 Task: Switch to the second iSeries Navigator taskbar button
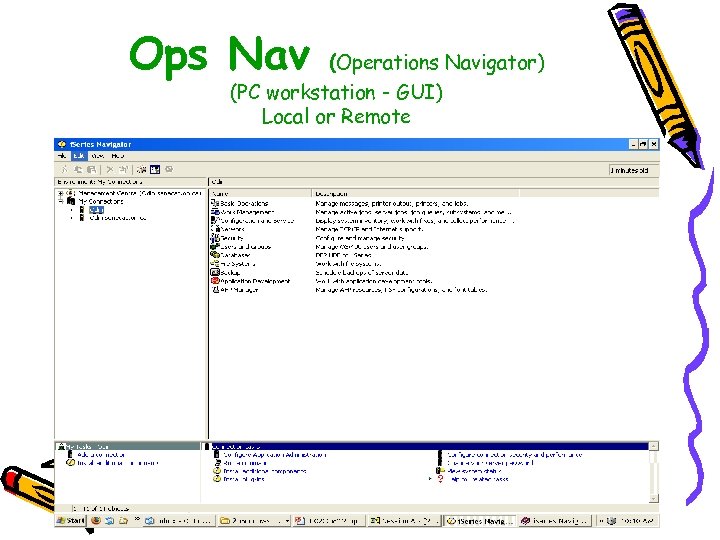click(x=555, y=521)
